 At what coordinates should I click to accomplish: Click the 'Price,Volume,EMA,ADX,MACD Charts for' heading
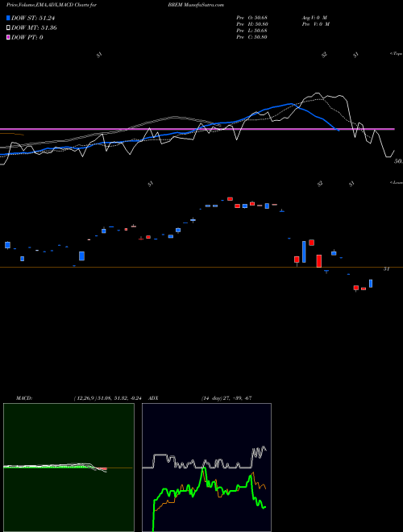[x=52, y=5]
